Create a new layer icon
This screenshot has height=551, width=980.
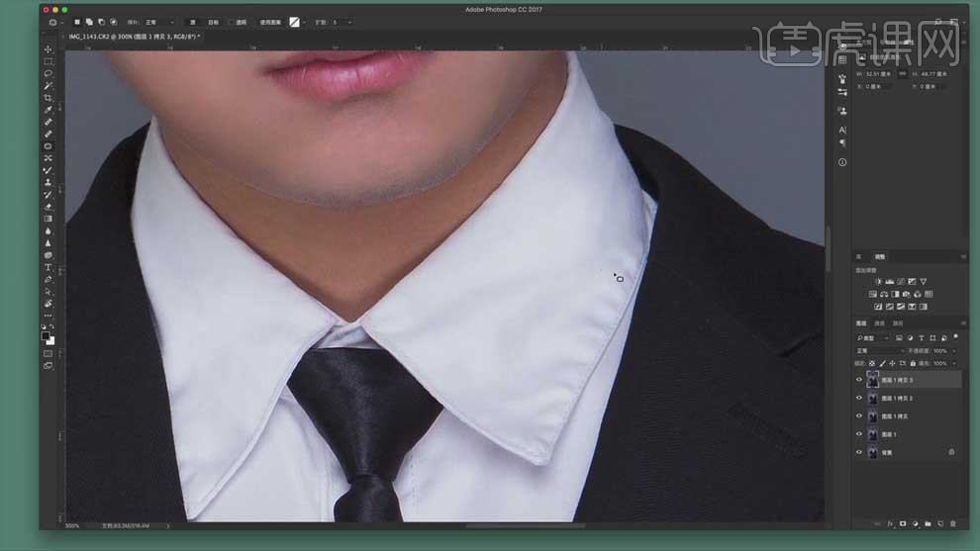(x=940, y=524)
